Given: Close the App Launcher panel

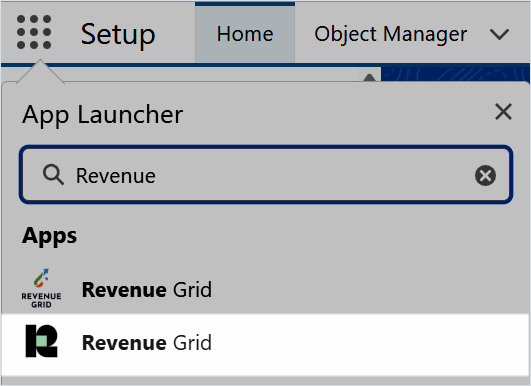Looking at the screenshot, I should tap(503, 112).
